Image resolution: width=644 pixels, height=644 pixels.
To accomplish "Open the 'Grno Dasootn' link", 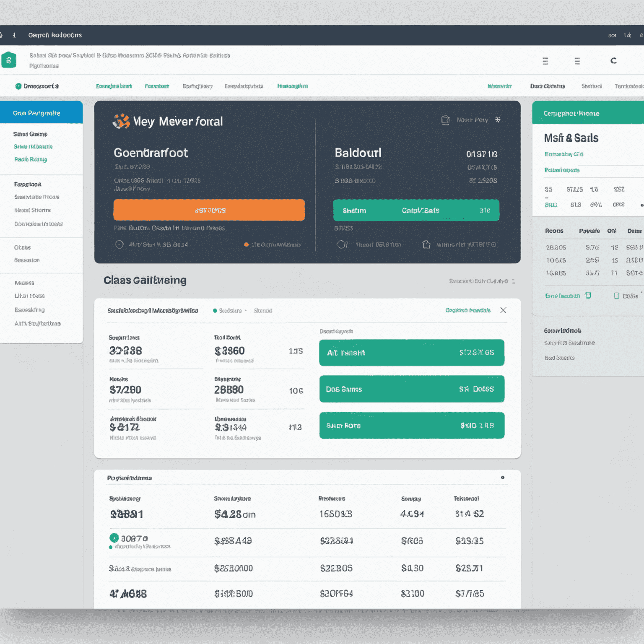I will pyautogui.click(x=563, y=296).
